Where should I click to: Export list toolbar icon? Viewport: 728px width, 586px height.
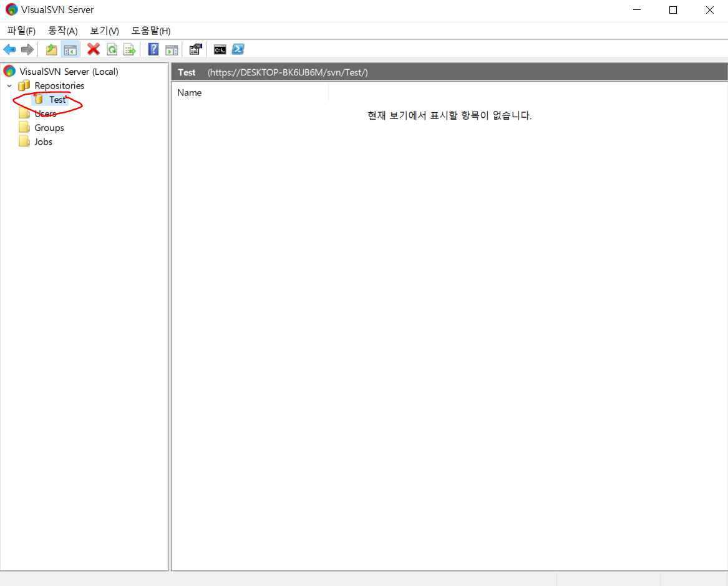click(x=130, y=49)
